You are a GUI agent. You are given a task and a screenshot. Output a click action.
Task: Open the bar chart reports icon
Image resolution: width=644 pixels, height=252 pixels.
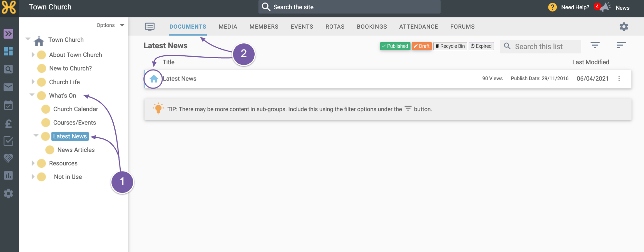[x=8, y=175]
